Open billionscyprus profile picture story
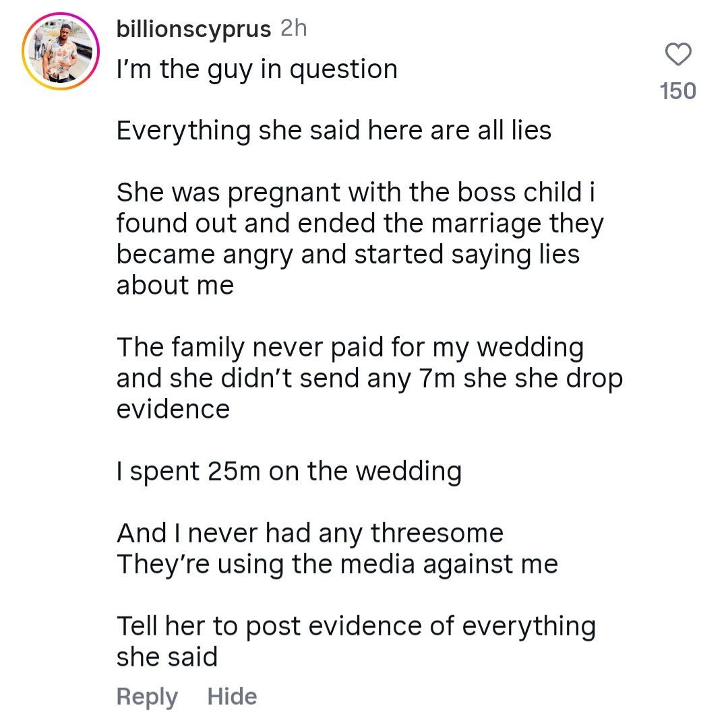 [60, 51]
